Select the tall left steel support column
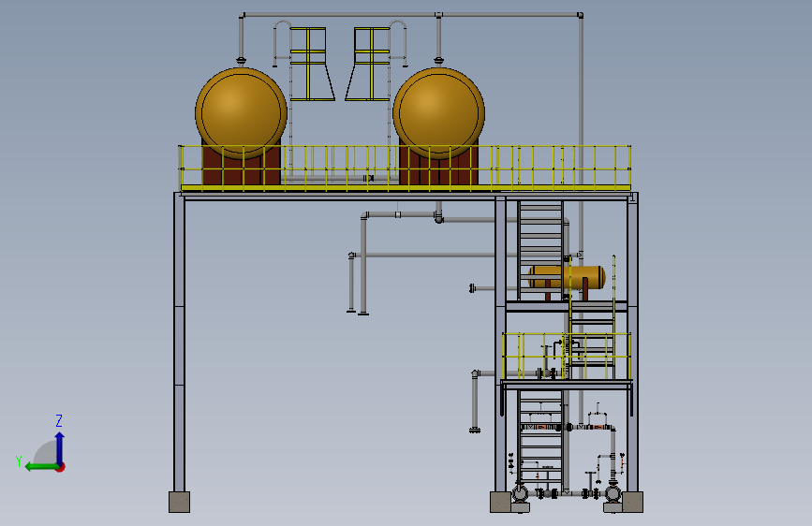 [x=179, y=342]
